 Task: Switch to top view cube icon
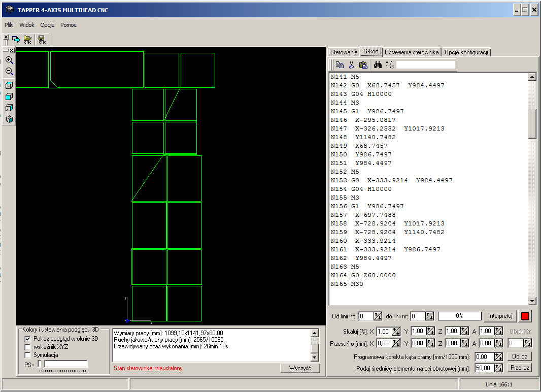pos(9,85)
